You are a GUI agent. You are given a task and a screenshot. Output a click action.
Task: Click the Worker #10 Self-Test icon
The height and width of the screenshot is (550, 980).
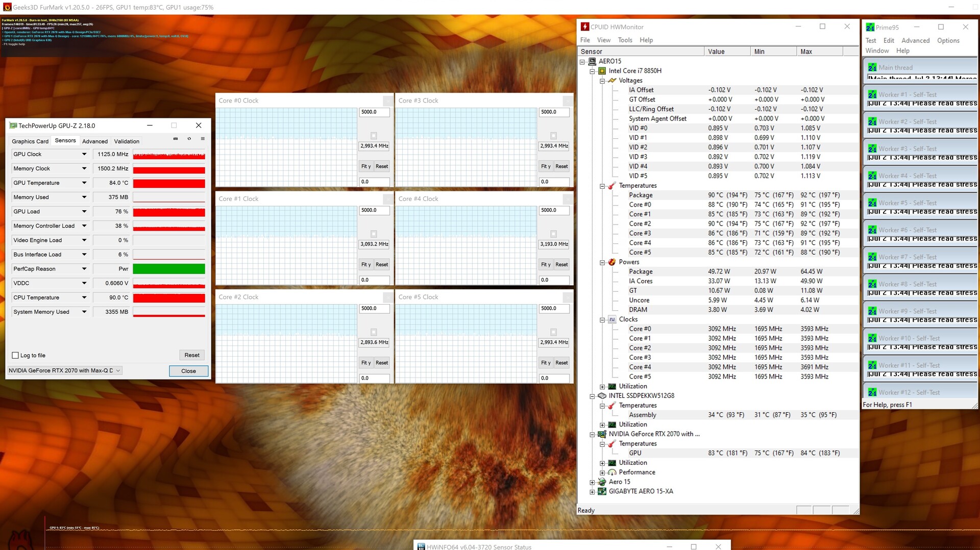point(872,338)
